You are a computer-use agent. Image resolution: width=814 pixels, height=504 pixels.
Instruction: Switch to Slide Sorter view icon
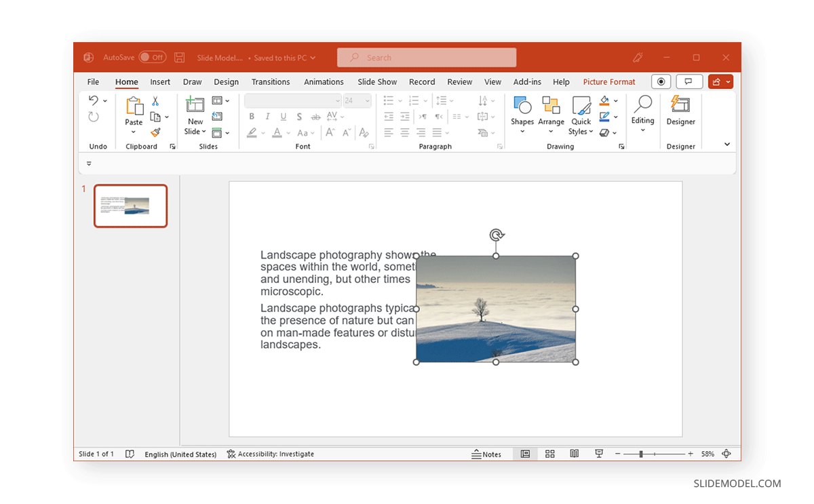(x=549, y=454)
